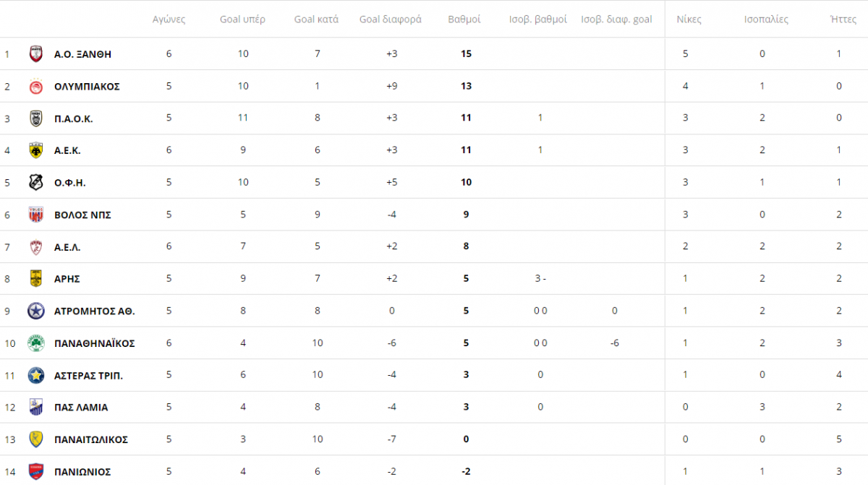Image resolution: width=868 pixels, height=485 pixels.
Task: Click the ΠΑΝΑΘΗΝΑΪΚΟΣ green clover logo
Action: [36, 343]
